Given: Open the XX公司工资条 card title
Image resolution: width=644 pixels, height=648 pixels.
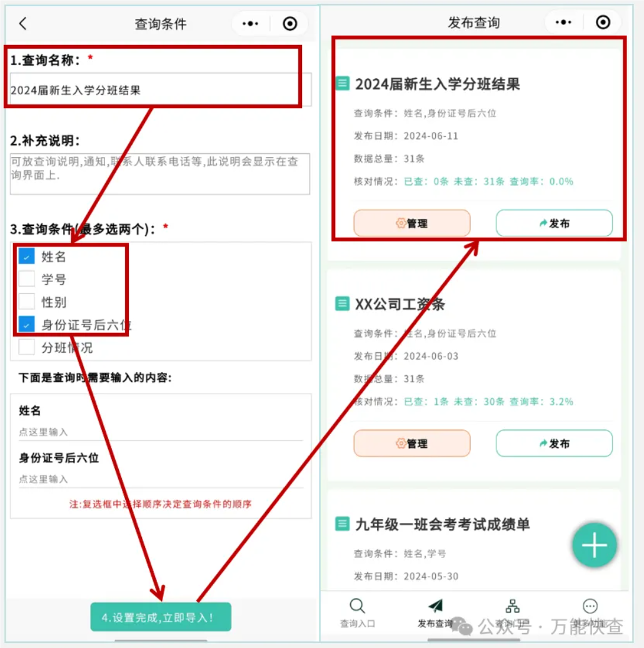Looking at the screenshot, I should coord(400,304).
